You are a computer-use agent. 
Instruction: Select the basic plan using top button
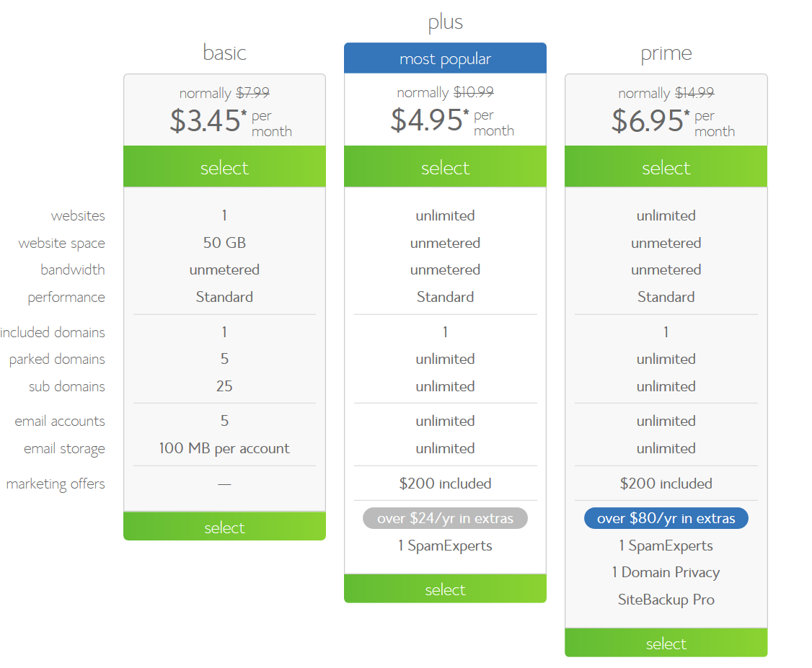224,166
